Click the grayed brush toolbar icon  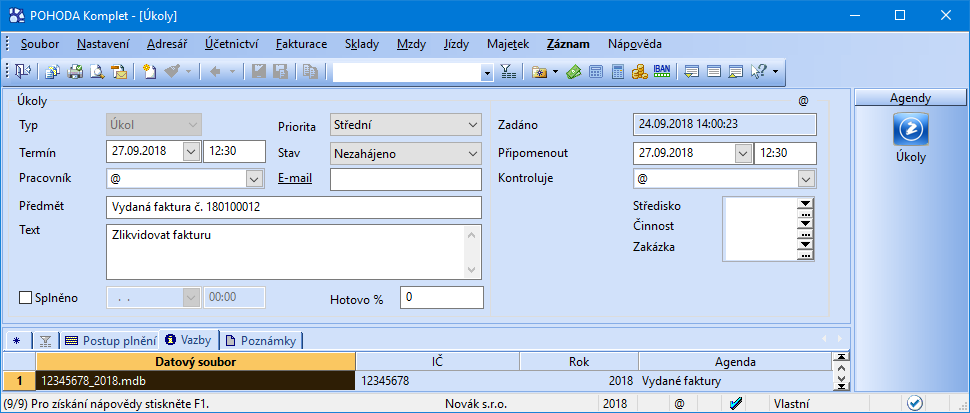click(x=172, y=72)
